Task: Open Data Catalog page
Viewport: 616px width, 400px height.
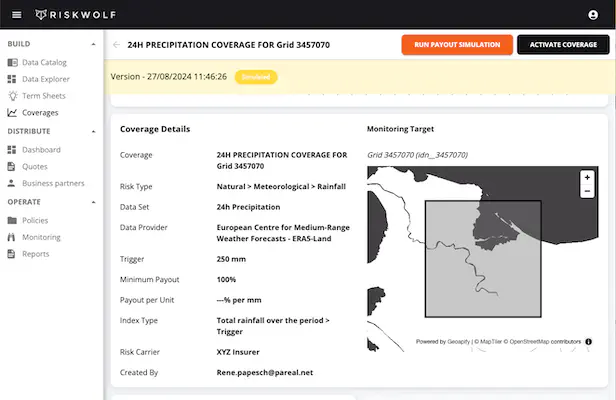Action: pyautogui.click(x=44, y=62)
